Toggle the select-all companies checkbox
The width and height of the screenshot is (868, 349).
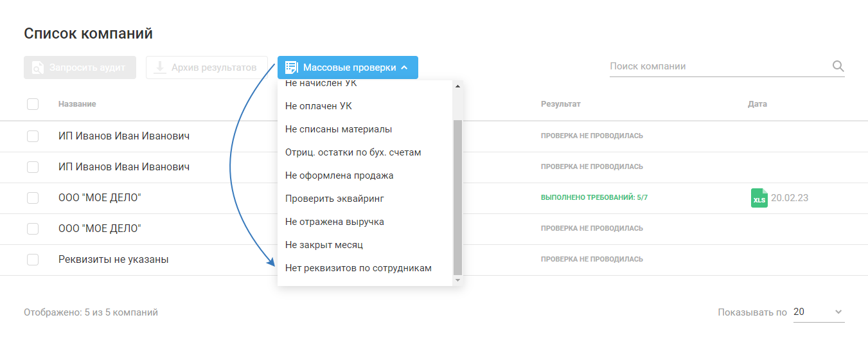point(33,104)
